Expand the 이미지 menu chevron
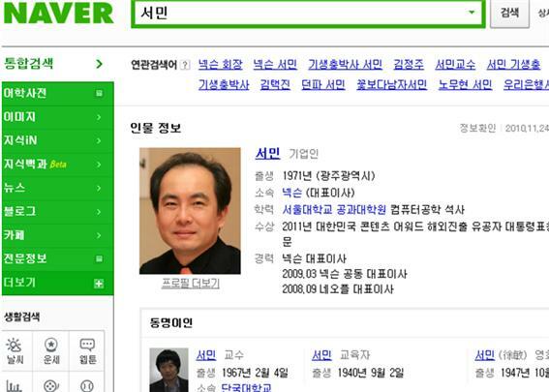This screenshot has height=392, width=549. (99, 117)
